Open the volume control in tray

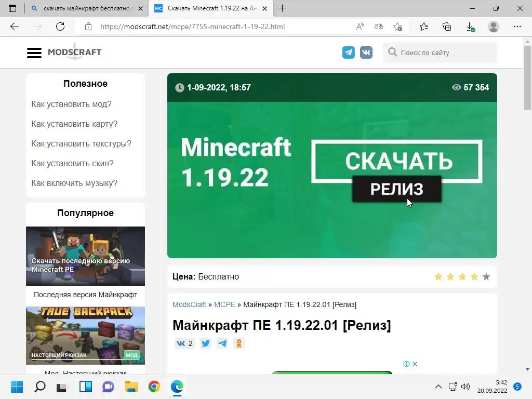pyautogui.click(x=465, y=387)
